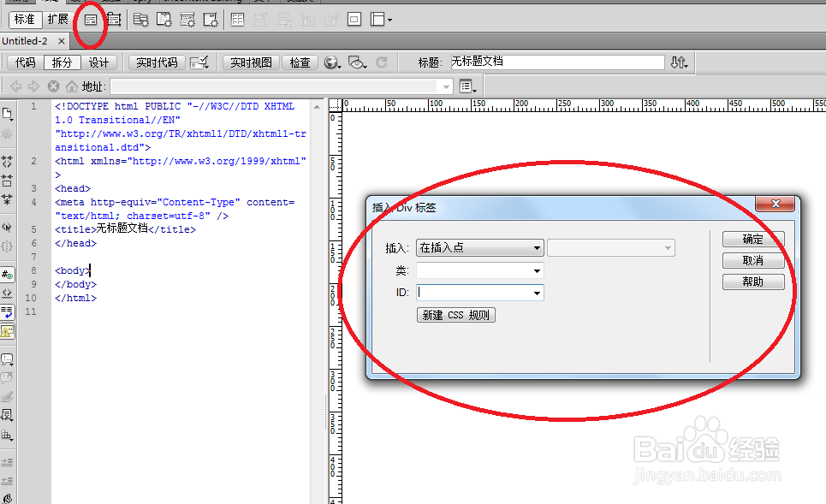Toggle word wrap in code view
Viewport: 826px width, 504px height.
[8, 312]
